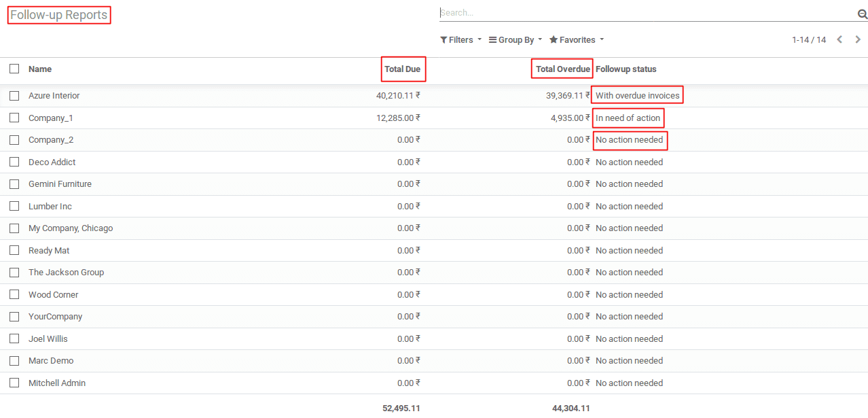
Task: Open the Gemini Furniture record
Action: click(60, 184)
